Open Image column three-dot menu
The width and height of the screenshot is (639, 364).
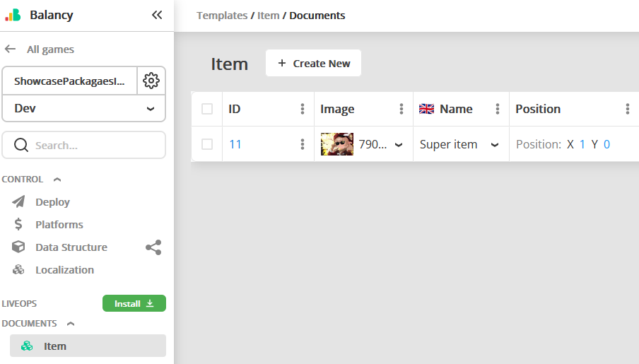pyautogui.click(x=401, y=109)
